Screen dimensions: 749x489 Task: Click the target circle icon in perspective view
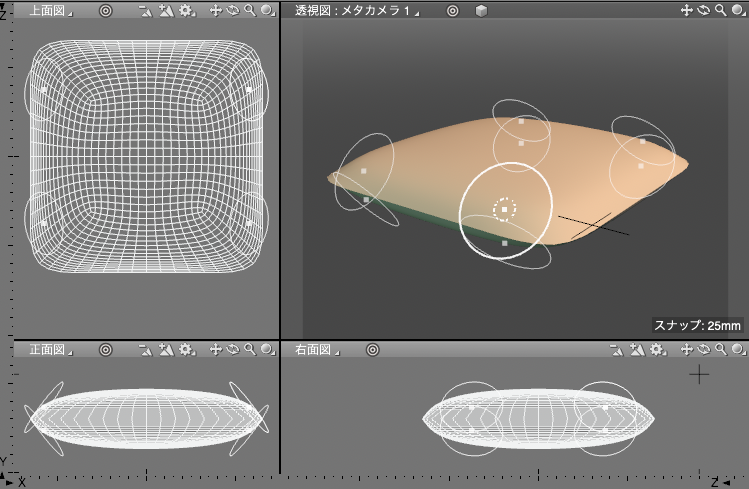[x=453, y=10]
